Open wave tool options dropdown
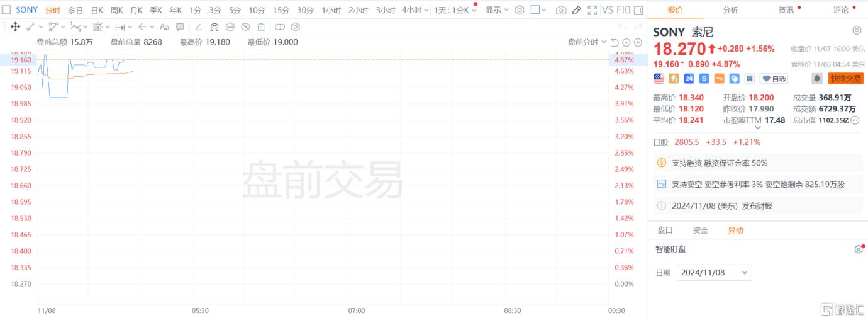868x320 pixels. coord(86,27)
